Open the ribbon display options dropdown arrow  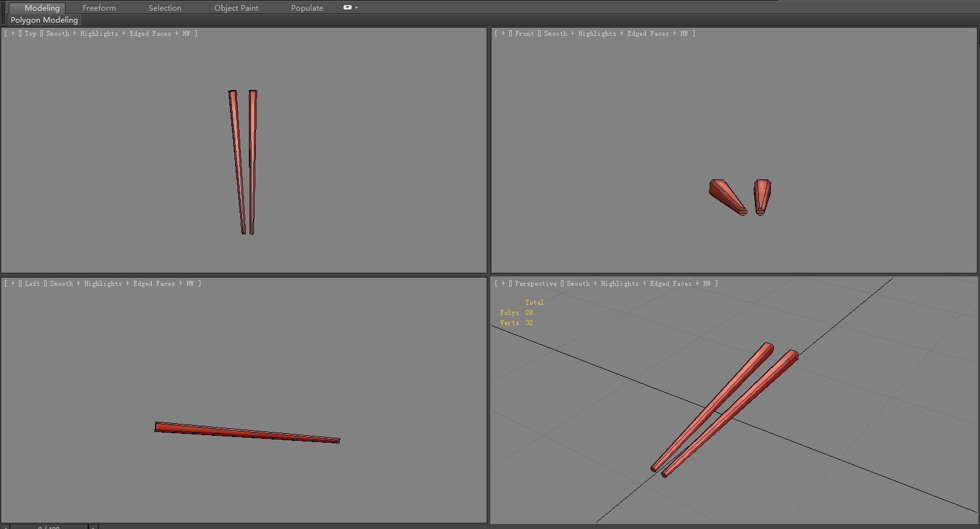357,8
